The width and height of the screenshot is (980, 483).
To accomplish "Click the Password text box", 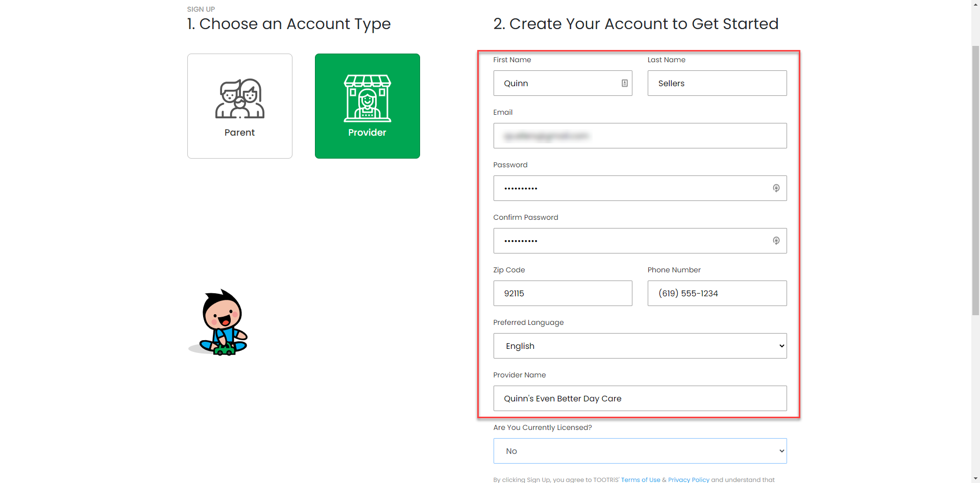I will [633, 188].
